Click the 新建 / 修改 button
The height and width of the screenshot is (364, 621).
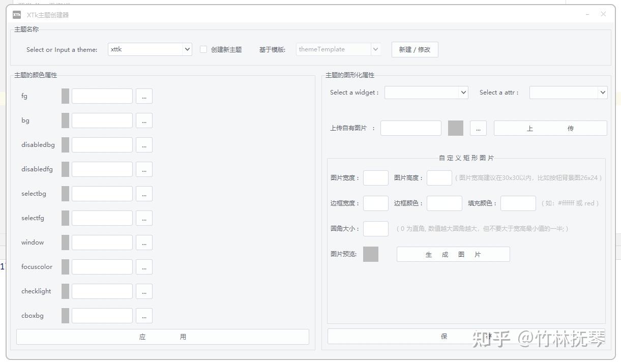tap(415, 49)
